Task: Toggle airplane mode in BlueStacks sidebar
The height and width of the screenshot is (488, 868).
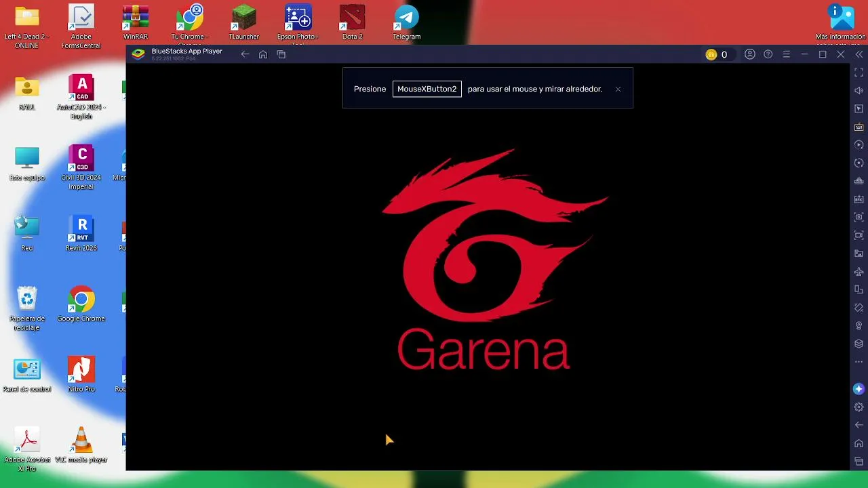Action: [859, 272]
